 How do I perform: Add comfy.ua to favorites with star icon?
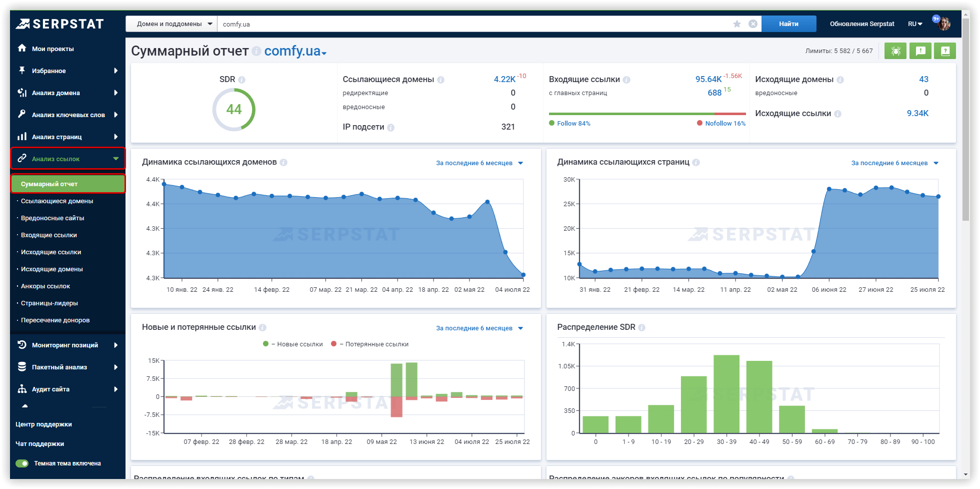pos(737,24)
